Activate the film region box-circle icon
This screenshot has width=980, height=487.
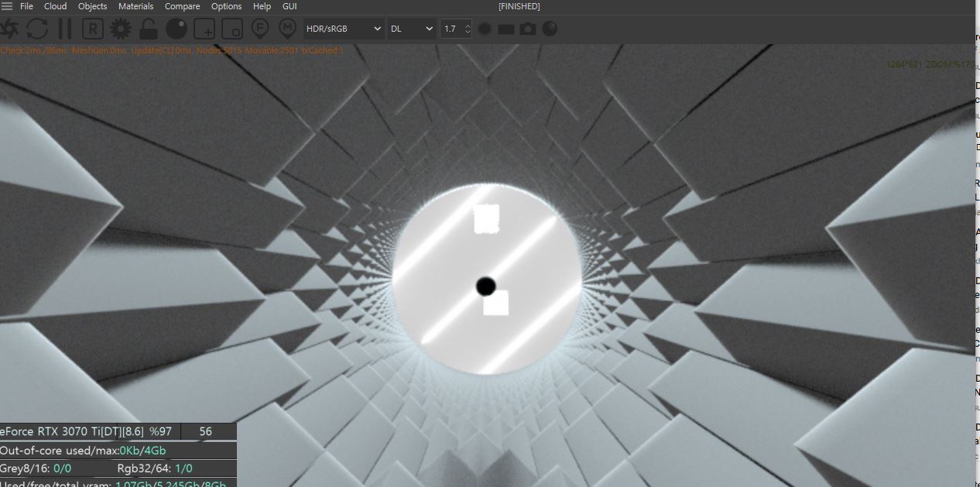[232, 29]
